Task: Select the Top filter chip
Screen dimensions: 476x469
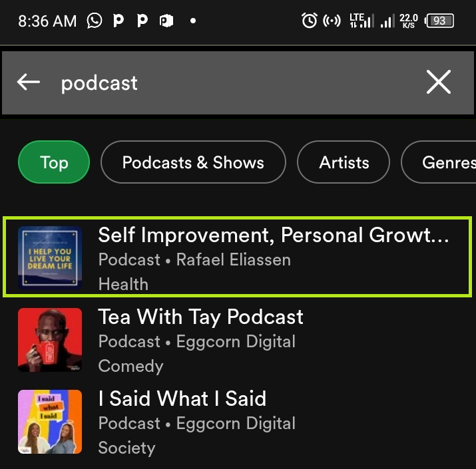Action: [54, 162]
